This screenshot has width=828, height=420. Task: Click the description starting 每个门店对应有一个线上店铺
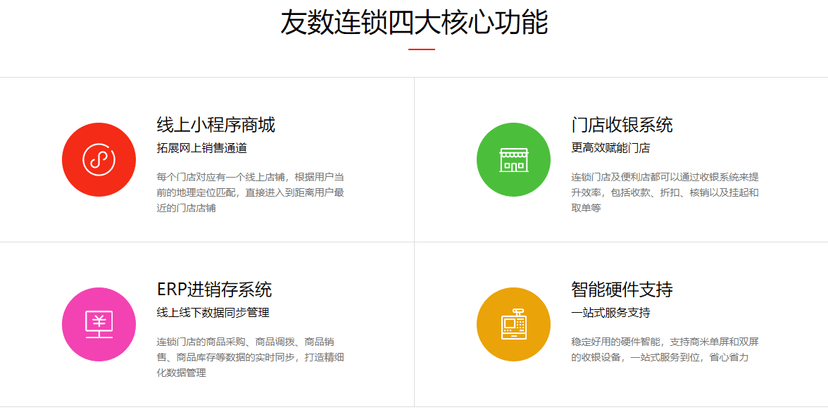tap(250, 192)
